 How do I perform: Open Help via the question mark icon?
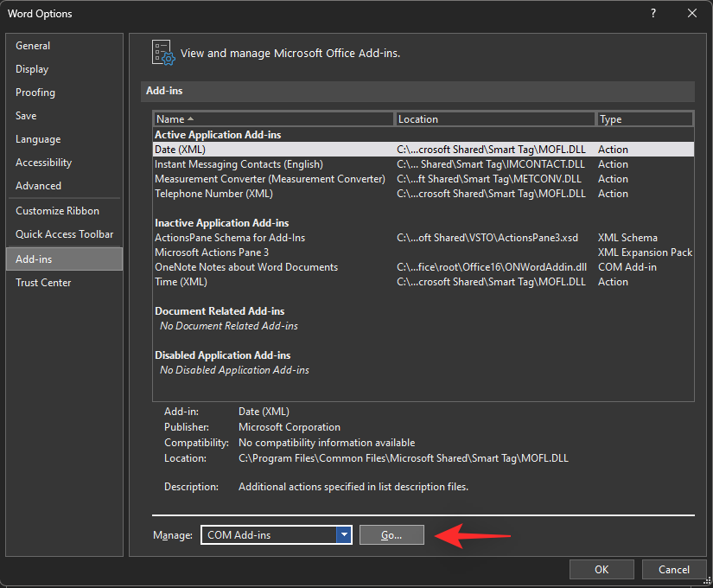(653, 13)
